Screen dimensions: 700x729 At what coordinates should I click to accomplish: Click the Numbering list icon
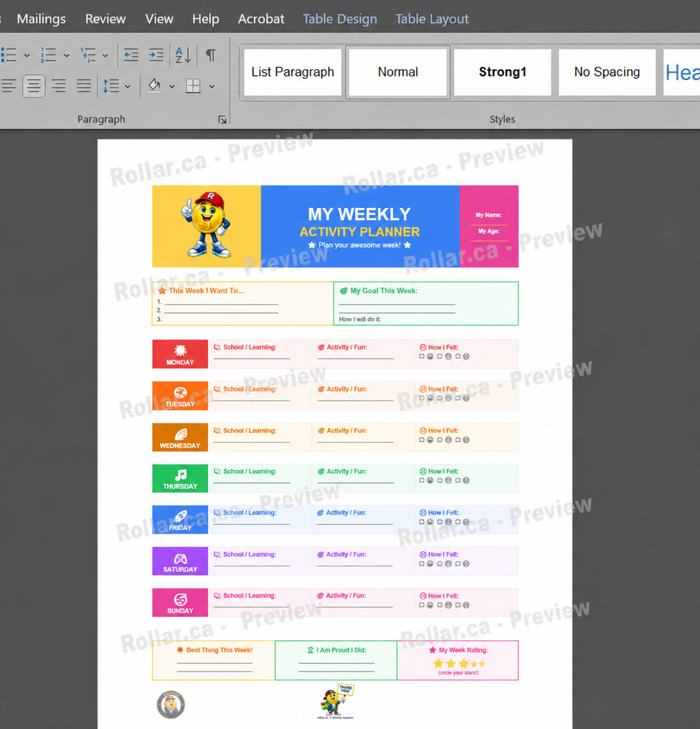tap(49, 55)
